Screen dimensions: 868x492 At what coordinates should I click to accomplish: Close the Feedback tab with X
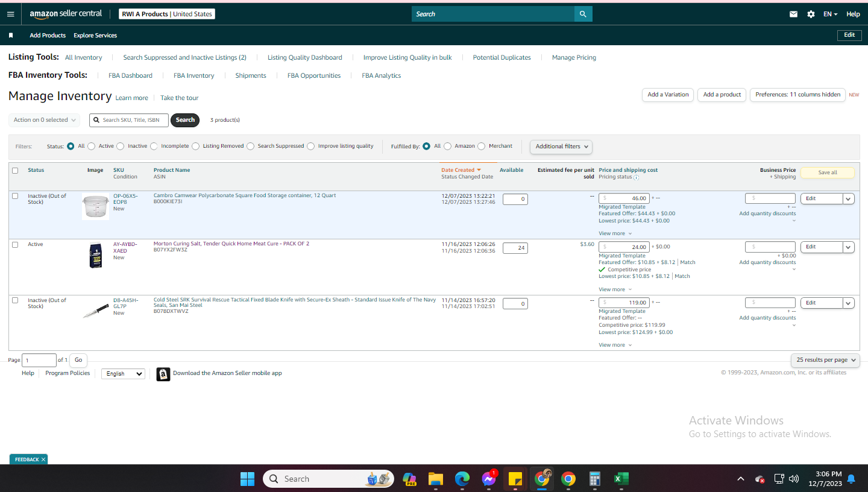[43, 459]
